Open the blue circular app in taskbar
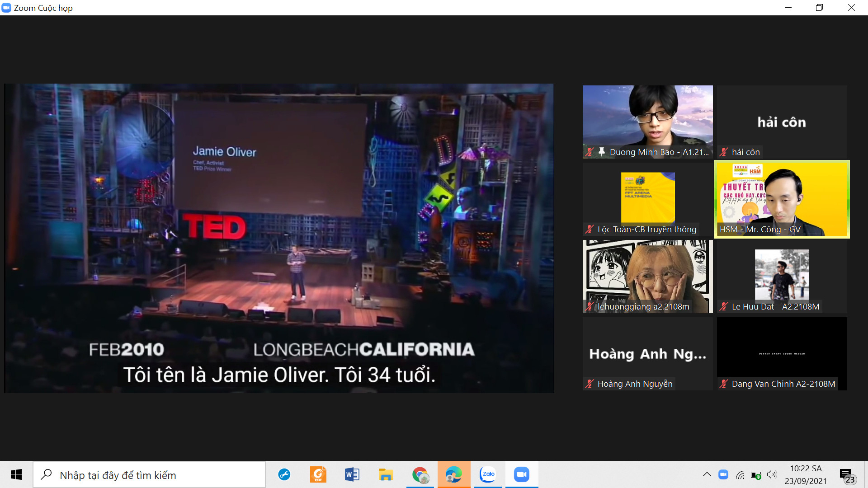 (284, 474)
